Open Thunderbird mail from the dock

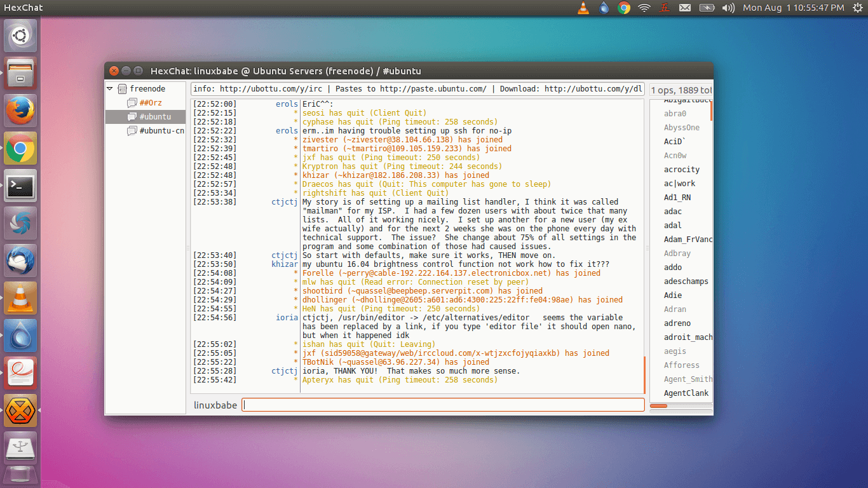point(20,261)
